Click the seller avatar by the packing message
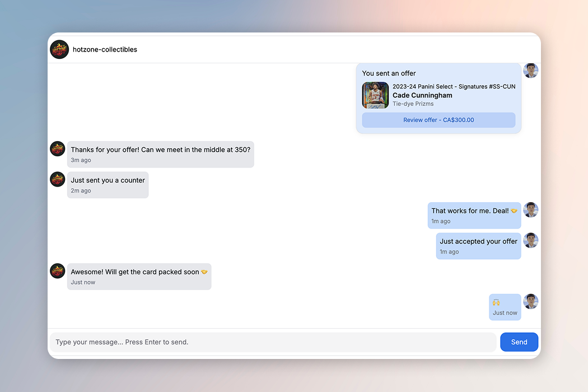 (x=57, y=270)
